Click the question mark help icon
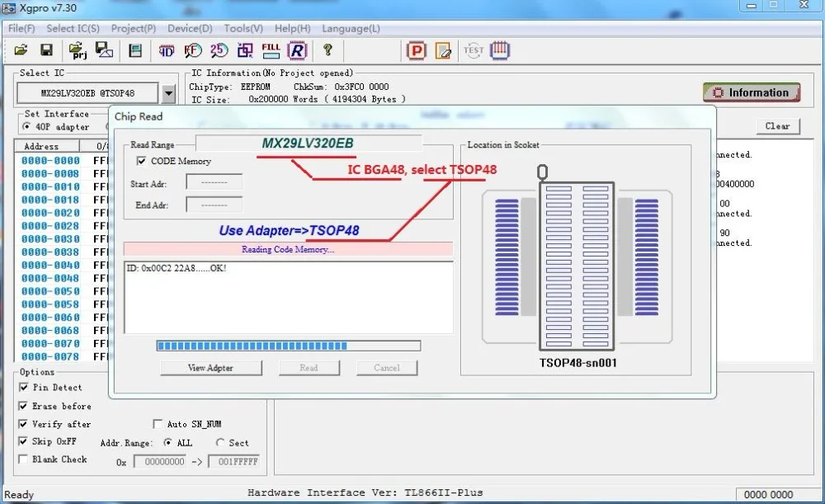The image size is (825, 504). tap(328, 50)
